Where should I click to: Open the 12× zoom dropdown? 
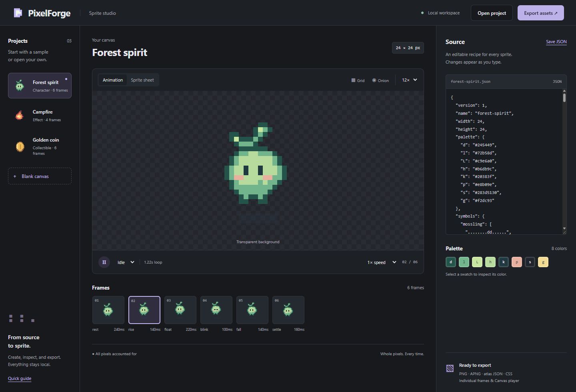[x=410, y=80]
